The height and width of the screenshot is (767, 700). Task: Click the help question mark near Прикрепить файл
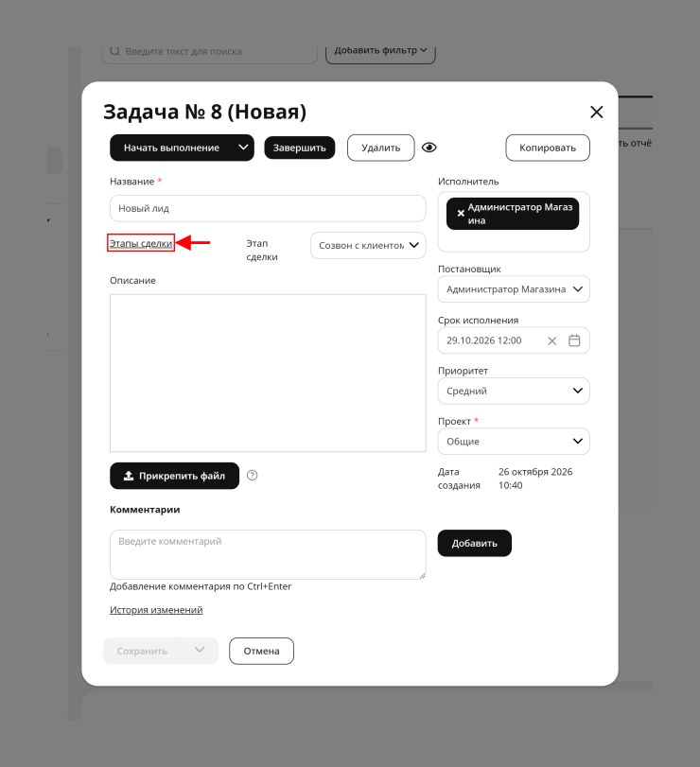(x=252, y=475)
